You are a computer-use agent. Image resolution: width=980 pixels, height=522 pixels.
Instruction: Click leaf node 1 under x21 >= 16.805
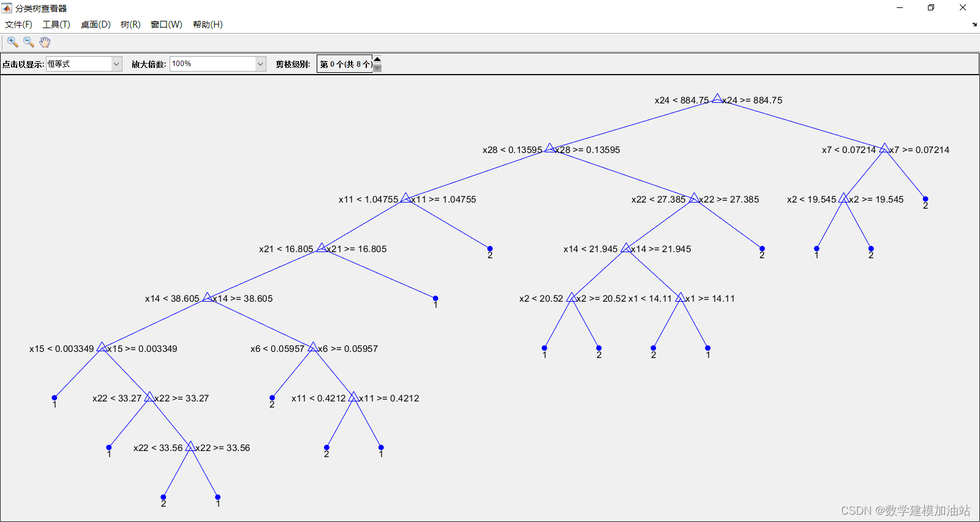[x=435, y=298]
